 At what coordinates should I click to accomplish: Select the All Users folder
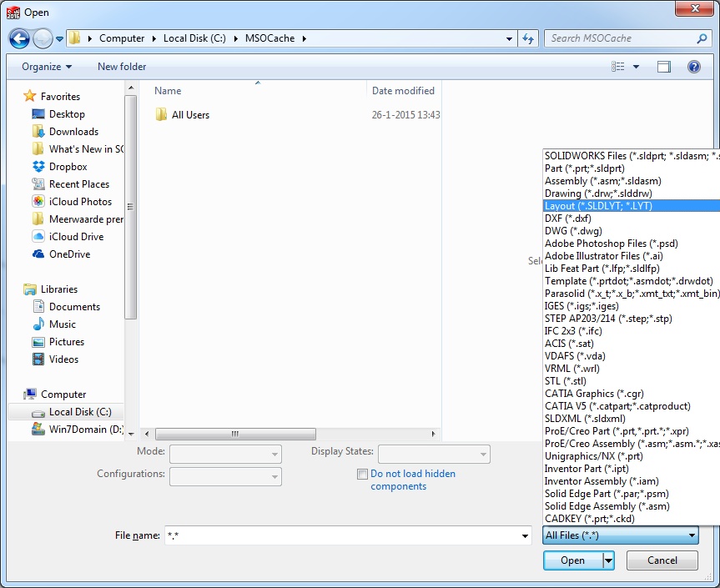point(183,115)
